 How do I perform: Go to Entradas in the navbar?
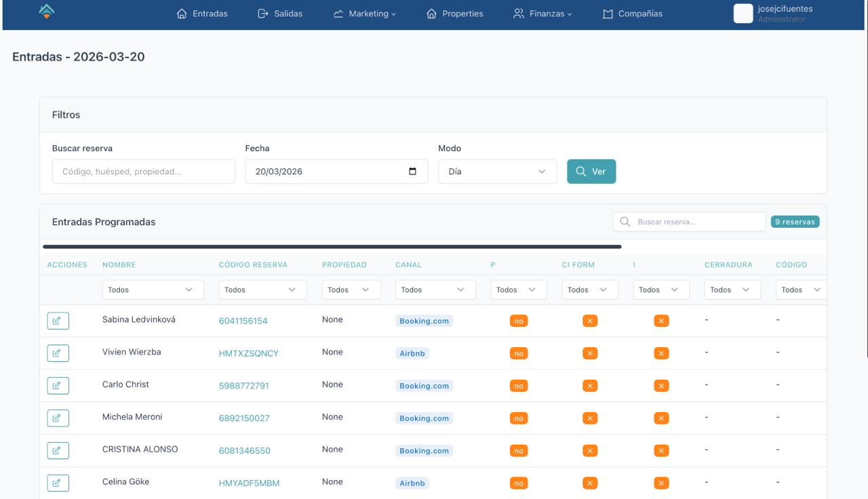coord(202,14)
